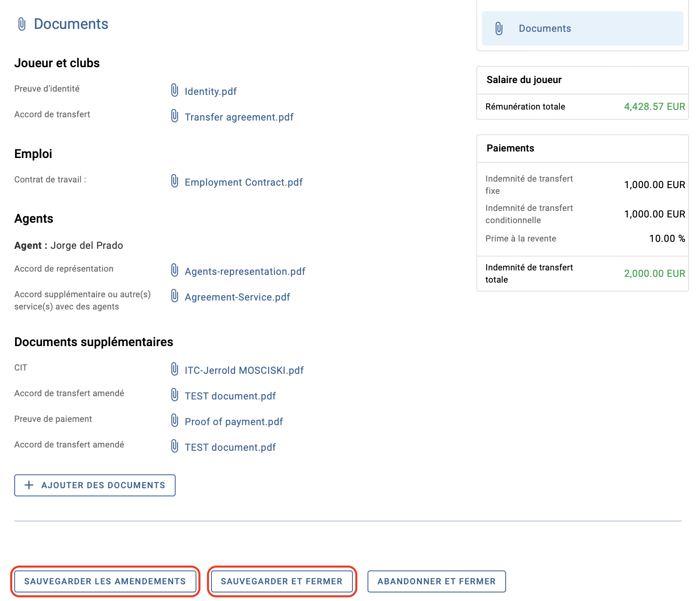Open the last TEST document.pdf link
Viewport: 700px width, 601px height.
pyautogui.click(x=230, y=447)
